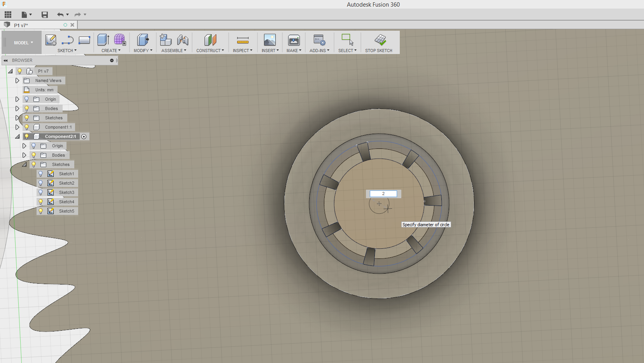
Task: Toggle visibility of Component1:1
Action: coord(26,127)
